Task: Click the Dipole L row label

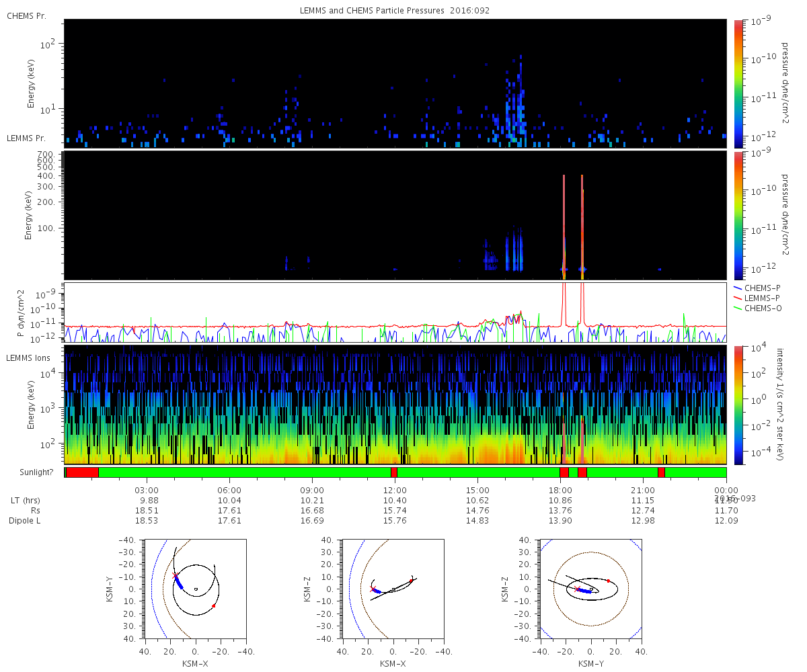Action: tap(27, 521)
